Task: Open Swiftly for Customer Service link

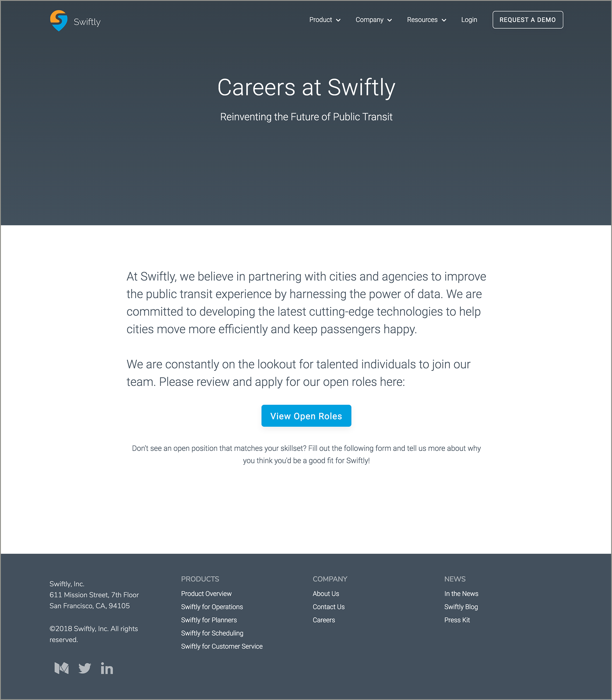Action: pos(222,646)
